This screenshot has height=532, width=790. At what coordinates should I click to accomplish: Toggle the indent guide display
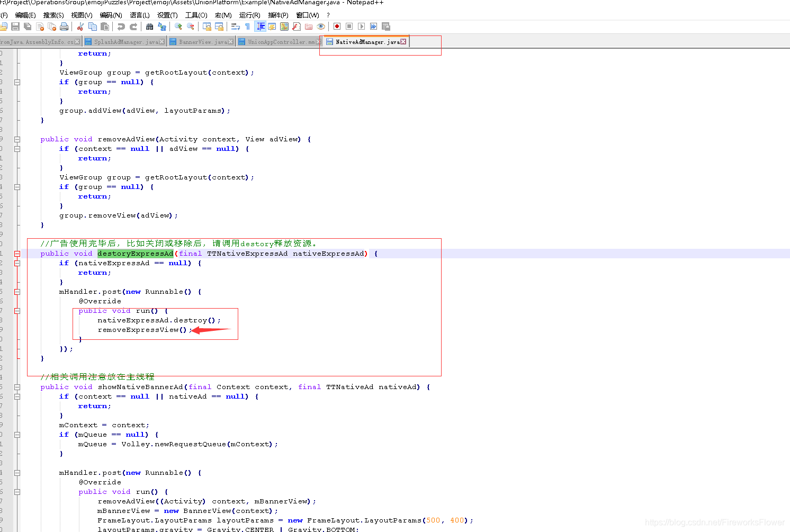coord(261,26)
